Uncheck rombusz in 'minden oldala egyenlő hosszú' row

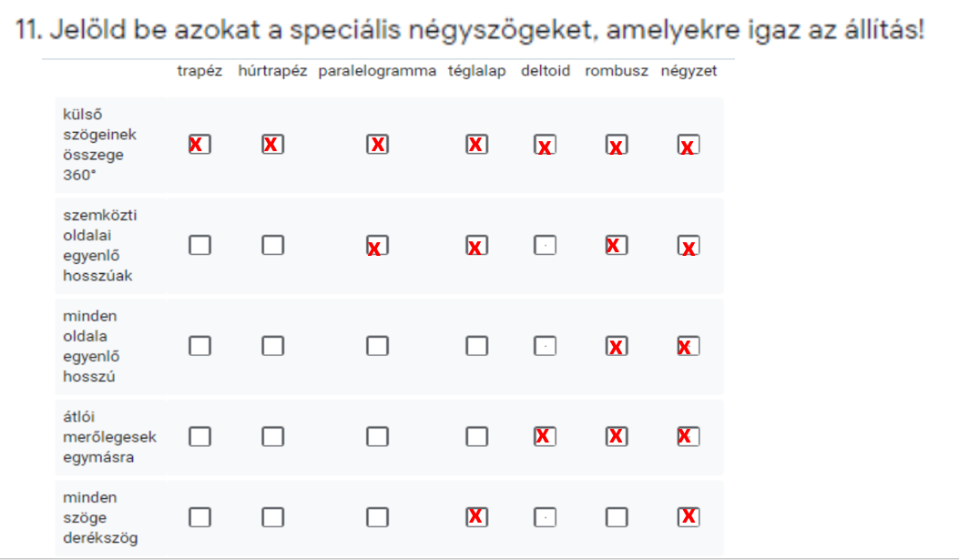tap(617, 346)
